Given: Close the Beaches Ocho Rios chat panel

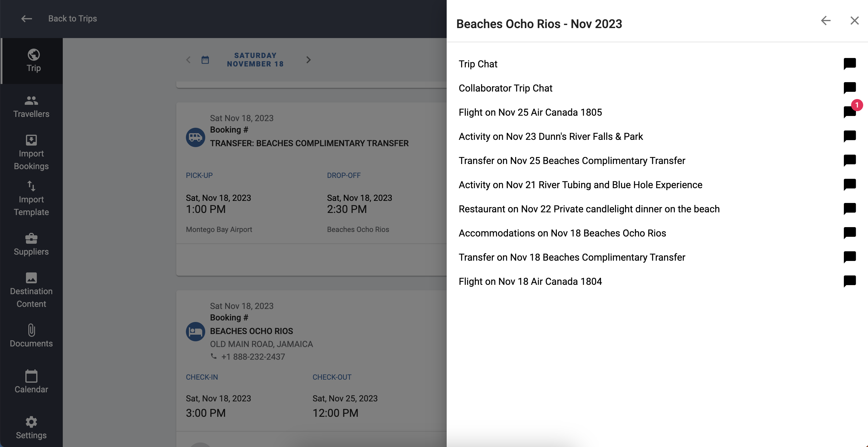Looking at the screenshot, I should click(x=854, y=21).
